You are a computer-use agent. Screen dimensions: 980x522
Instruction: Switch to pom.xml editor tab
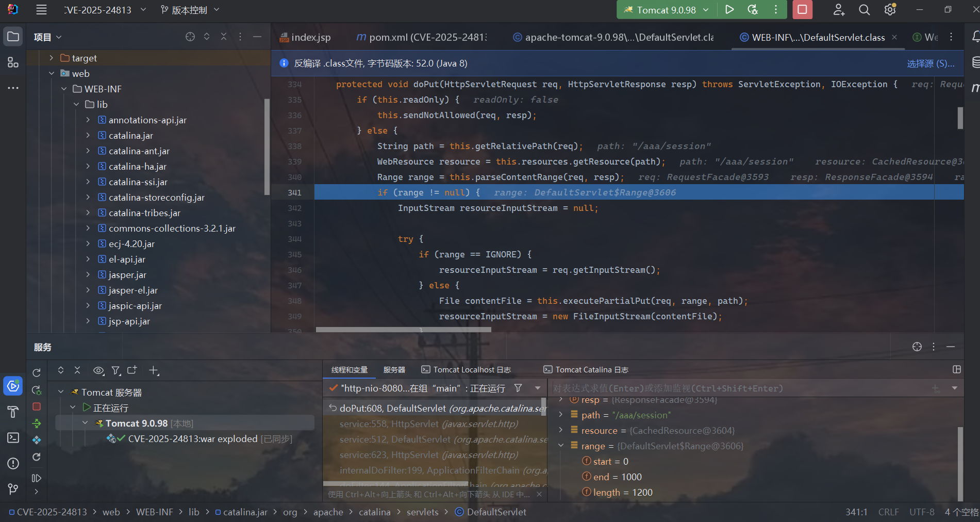(422, 37)
